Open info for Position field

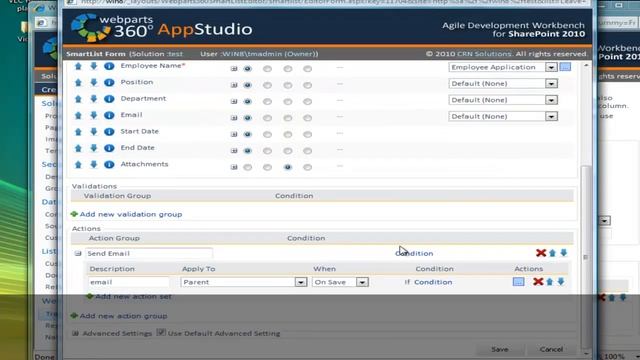(x=109, y=82)
